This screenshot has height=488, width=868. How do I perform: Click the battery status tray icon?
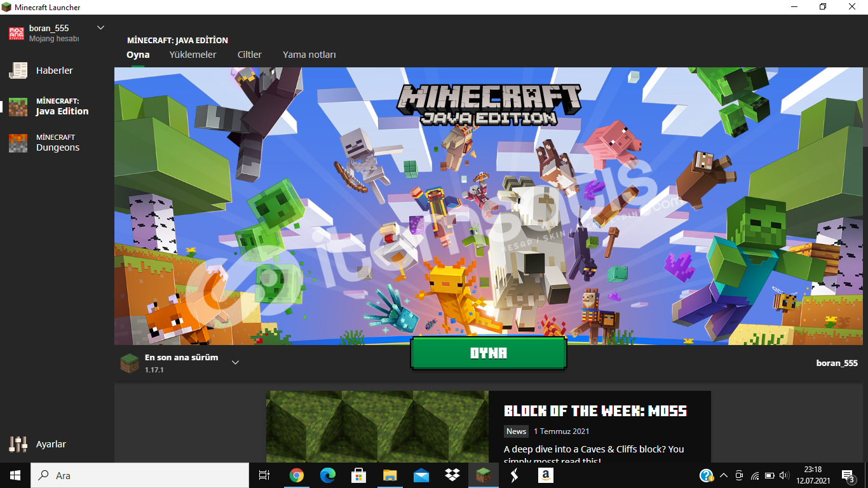pos(770,475)
